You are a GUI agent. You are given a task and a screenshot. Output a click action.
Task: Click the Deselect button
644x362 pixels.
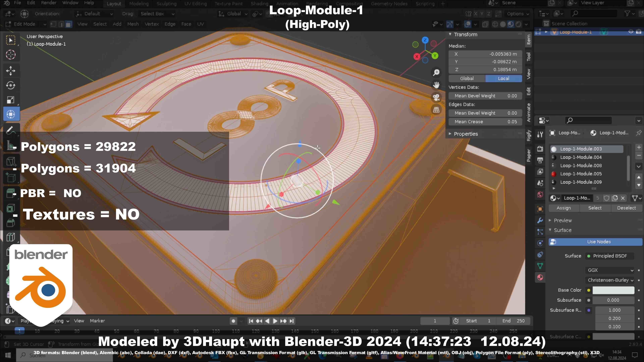click(x=626, y=208)
